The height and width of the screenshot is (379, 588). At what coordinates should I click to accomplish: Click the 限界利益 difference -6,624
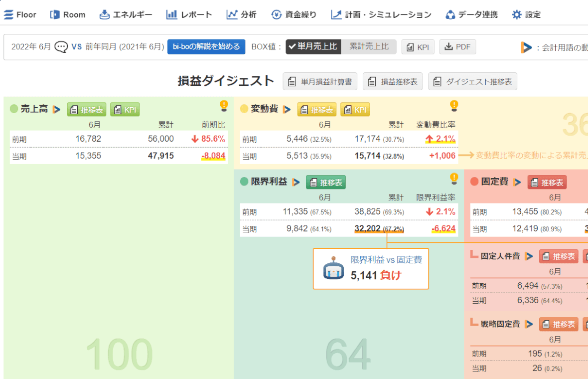[443, 228]
